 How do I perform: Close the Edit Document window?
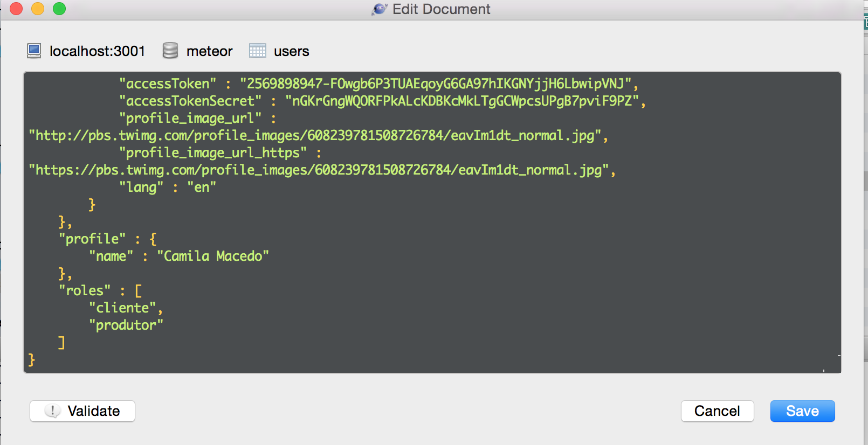pyautogui.click(x=16, y=9)
